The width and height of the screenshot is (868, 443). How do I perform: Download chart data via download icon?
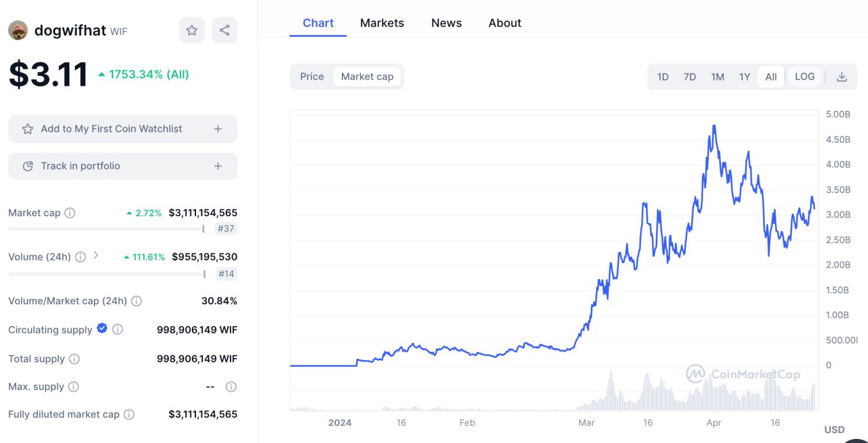click(842, 76)
